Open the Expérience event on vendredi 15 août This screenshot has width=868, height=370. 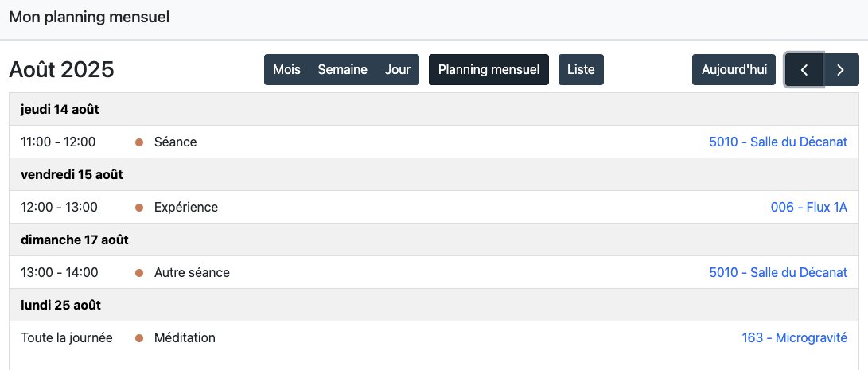[186, 208]
